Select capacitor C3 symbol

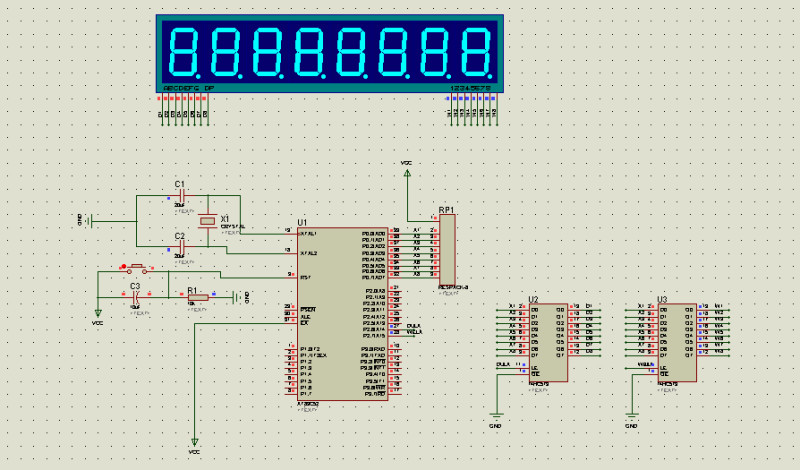(135, 296)
